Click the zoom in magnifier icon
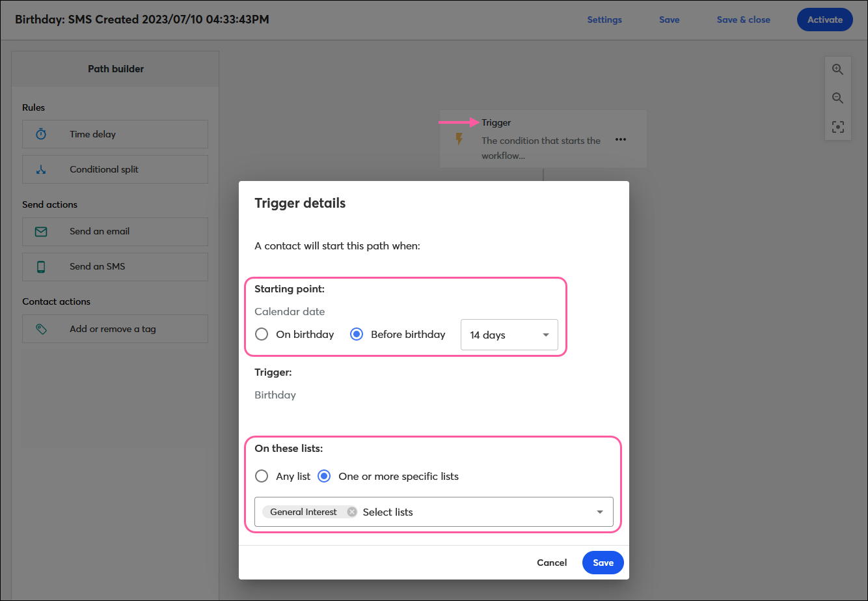This screenshot has height=601, width=868. click(838, 69)
